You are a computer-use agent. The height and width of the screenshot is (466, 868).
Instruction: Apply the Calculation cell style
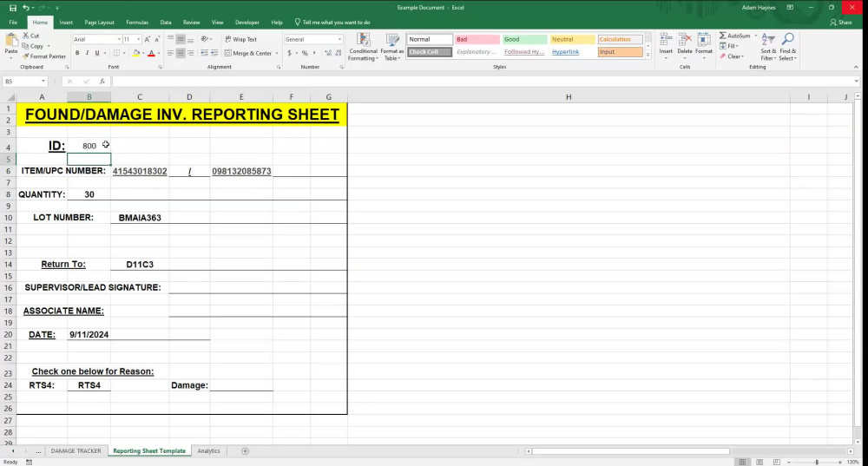pyautogui.click(x=620, y=39)
